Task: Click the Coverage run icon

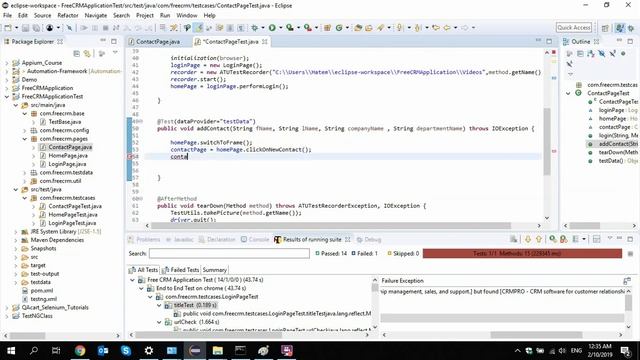Action: tap(290, 28)
